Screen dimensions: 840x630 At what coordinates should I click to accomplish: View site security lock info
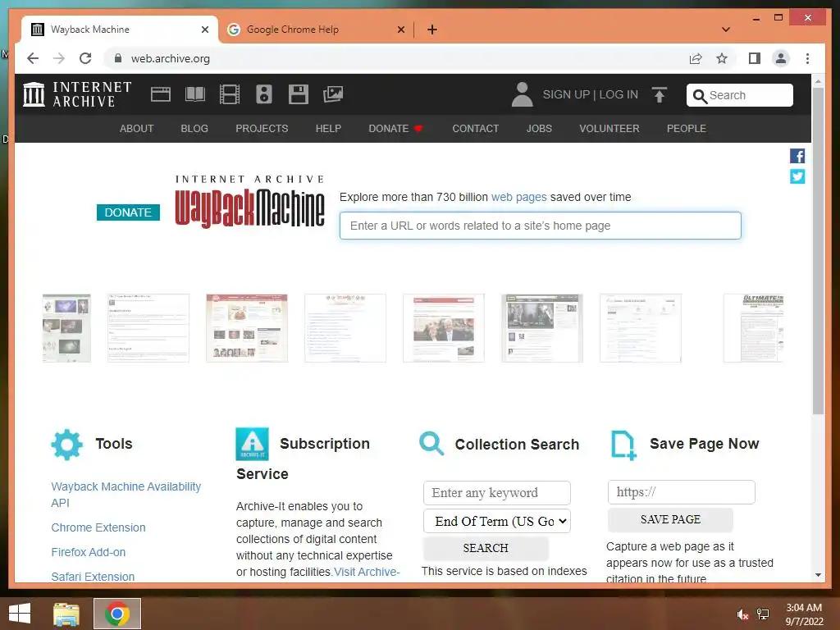click(x=118, y=58)
